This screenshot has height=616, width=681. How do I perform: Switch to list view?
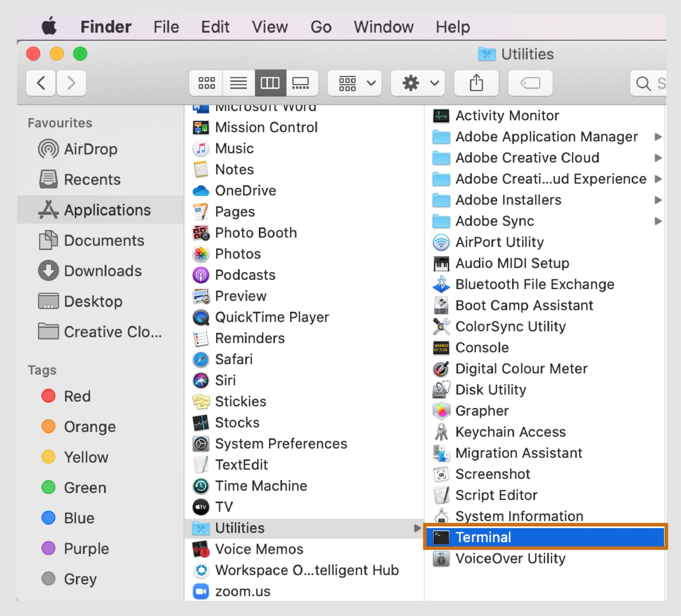[238, 83]
